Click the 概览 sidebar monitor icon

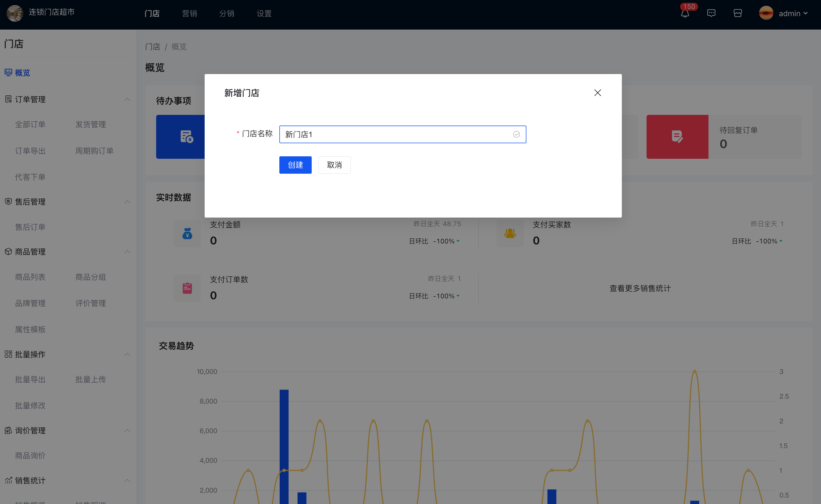pyautogui.click(x=8, y=72)
